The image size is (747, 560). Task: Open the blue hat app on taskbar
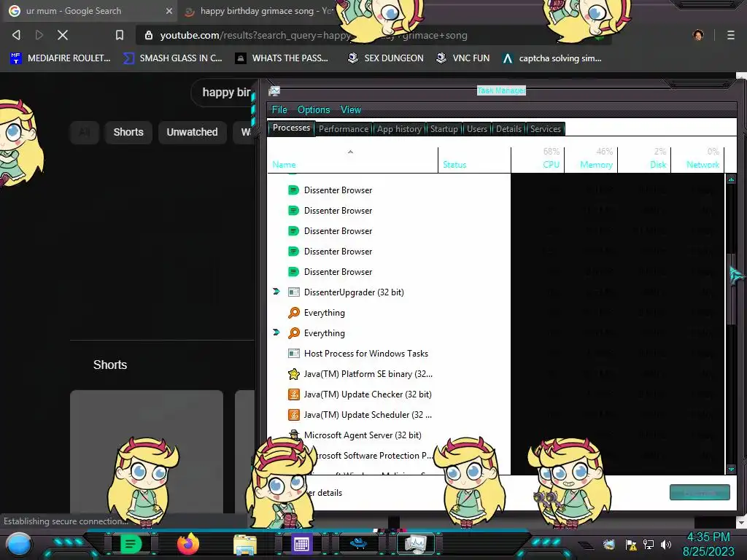coord(358,542)
